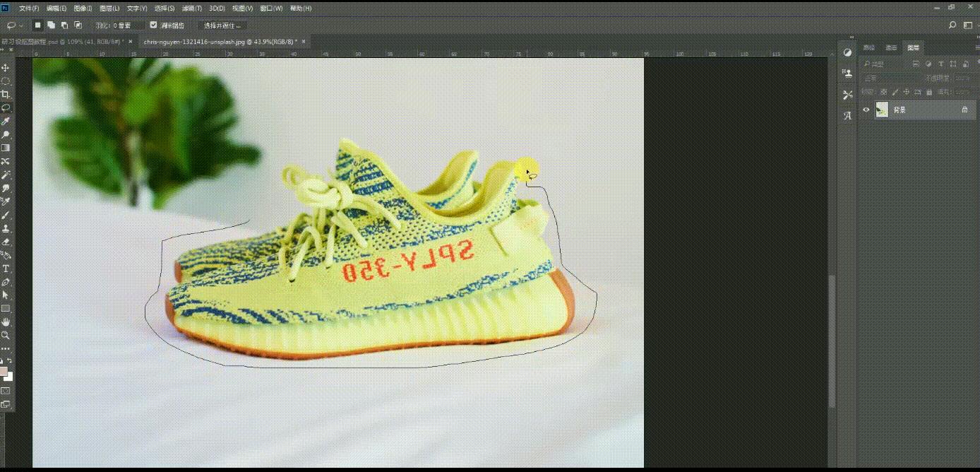This screenshot has height=472, width=980.
Task: Select the Gradient tool
Action: 6,148
